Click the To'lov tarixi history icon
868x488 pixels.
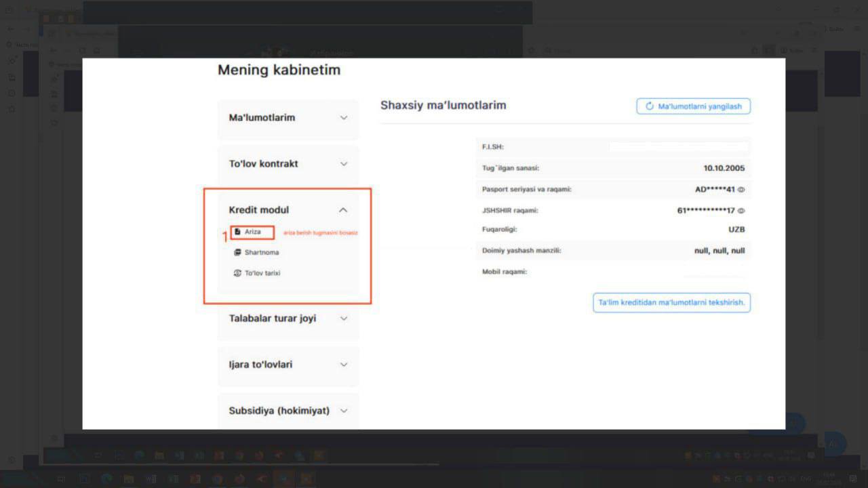[x=237, y=273]
